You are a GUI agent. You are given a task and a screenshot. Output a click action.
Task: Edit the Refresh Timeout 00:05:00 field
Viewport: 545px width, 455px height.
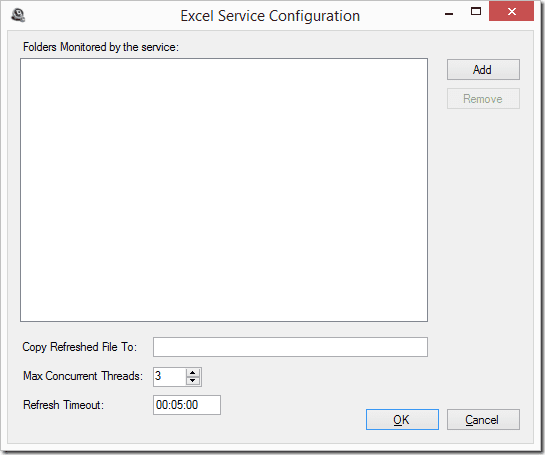tap(187, 405)
